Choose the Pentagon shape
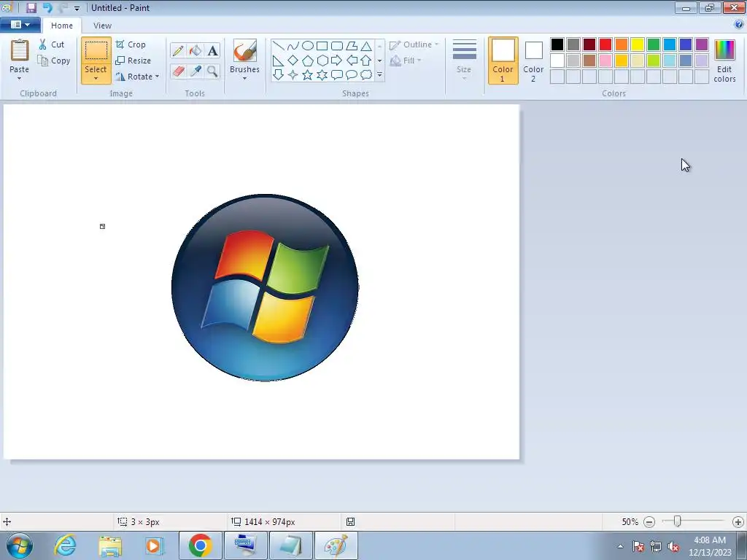 [x=308, y=61]
